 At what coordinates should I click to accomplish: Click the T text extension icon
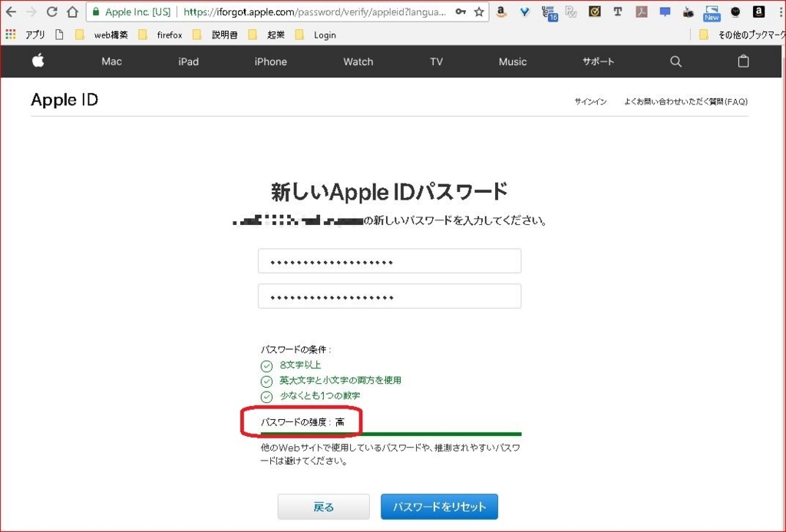point(618,12)
